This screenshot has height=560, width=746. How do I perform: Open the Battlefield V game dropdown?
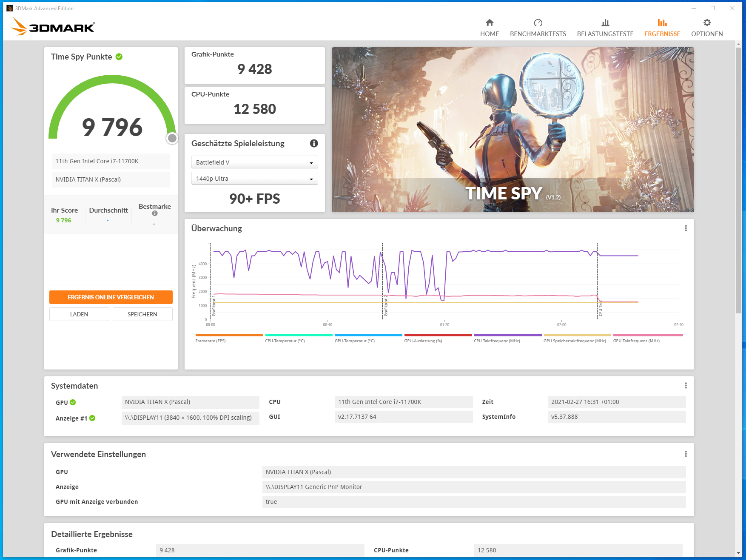pyautogui.click(x=254, y=162)
